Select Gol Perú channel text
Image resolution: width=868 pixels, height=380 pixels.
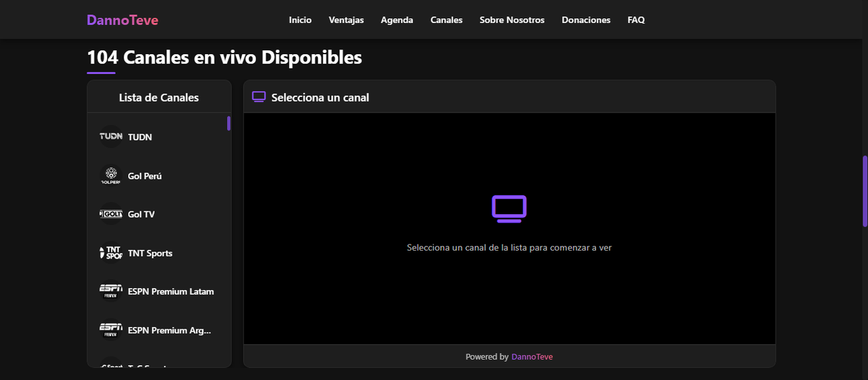[x=144, y=175]
